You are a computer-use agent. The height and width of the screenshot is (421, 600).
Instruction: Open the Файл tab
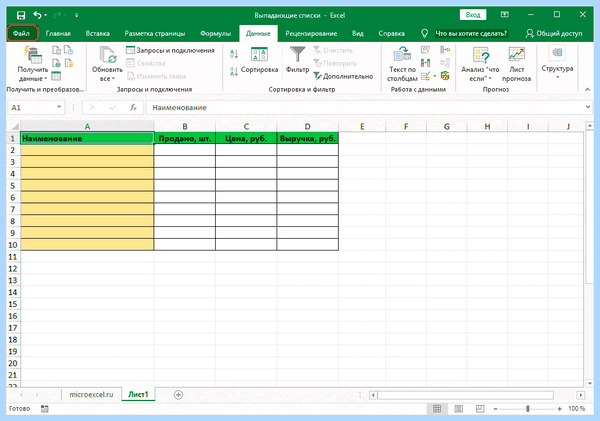coord(21,33)
